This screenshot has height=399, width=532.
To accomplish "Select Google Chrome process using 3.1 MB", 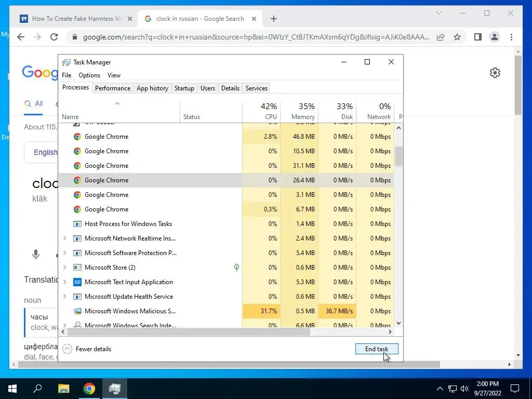I will click(x=227, y=195).
